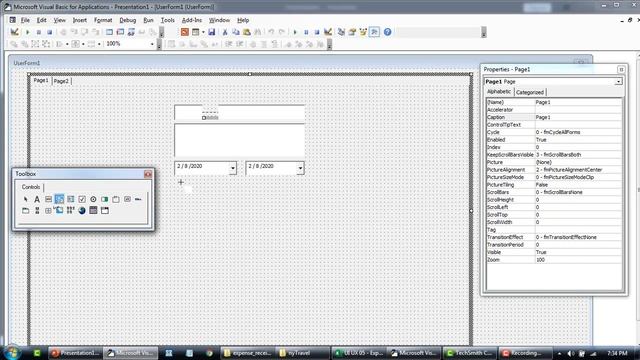Image resolution: width=640 pixels, height=360 pixels.
Task: Open the Format menu
Action: click(x=103, y=20)
